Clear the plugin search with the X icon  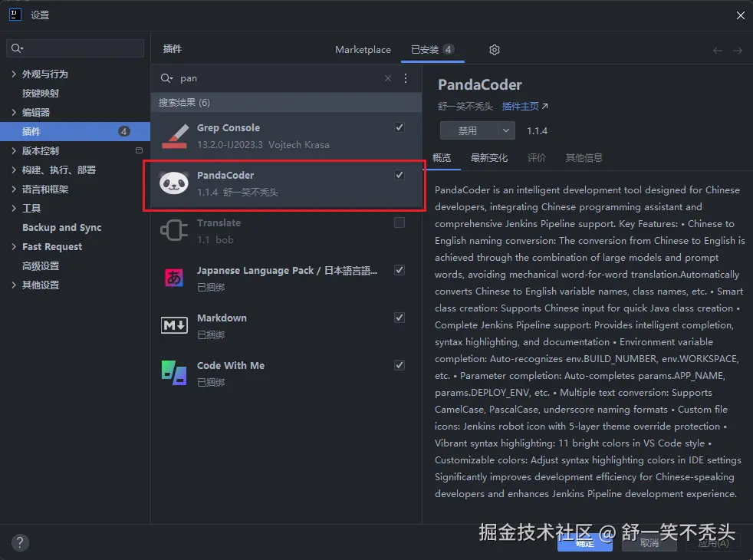point(388,78)
